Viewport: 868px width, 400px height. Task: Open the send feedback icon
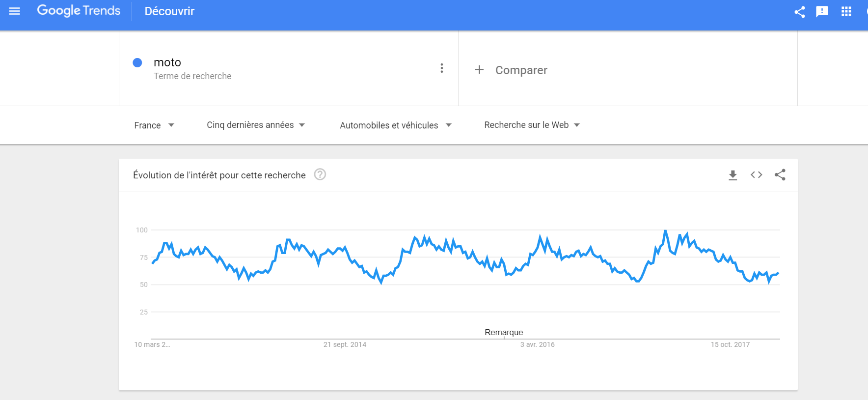pos(822,11)
